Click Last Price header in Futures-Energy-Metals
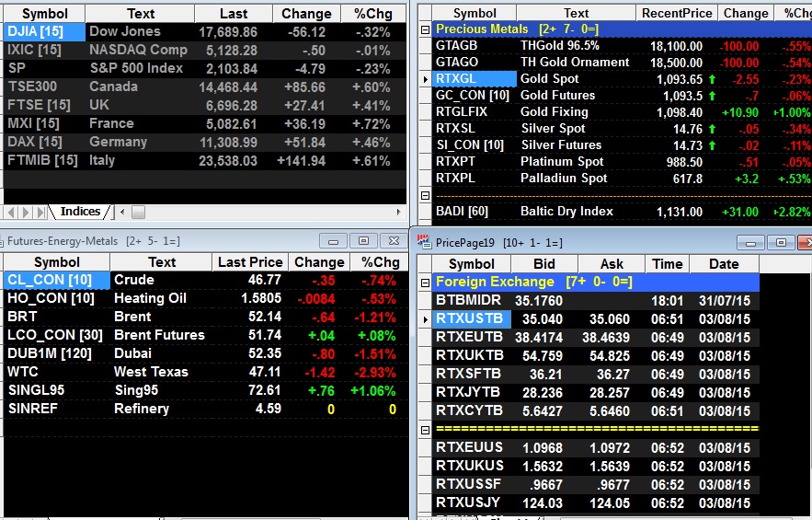Viewport: 812px width, 520px height. click(x=250, y=262)
